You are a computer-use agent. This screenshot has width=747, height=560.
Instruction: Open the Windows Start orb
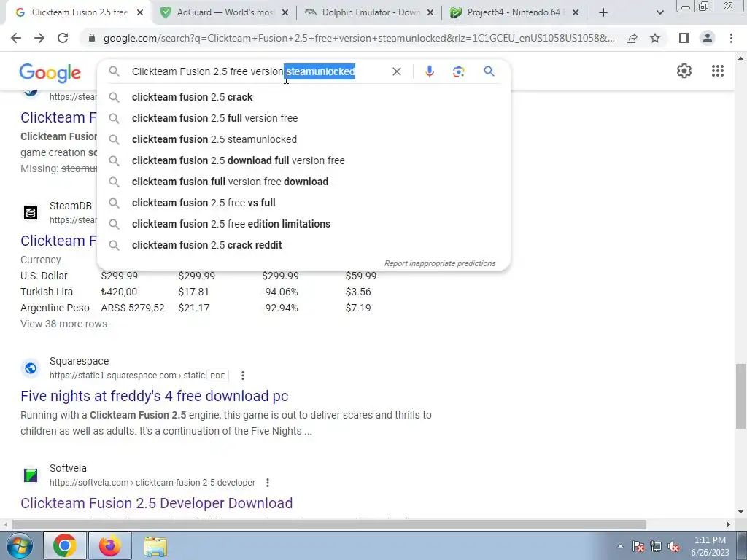(18, 545)
